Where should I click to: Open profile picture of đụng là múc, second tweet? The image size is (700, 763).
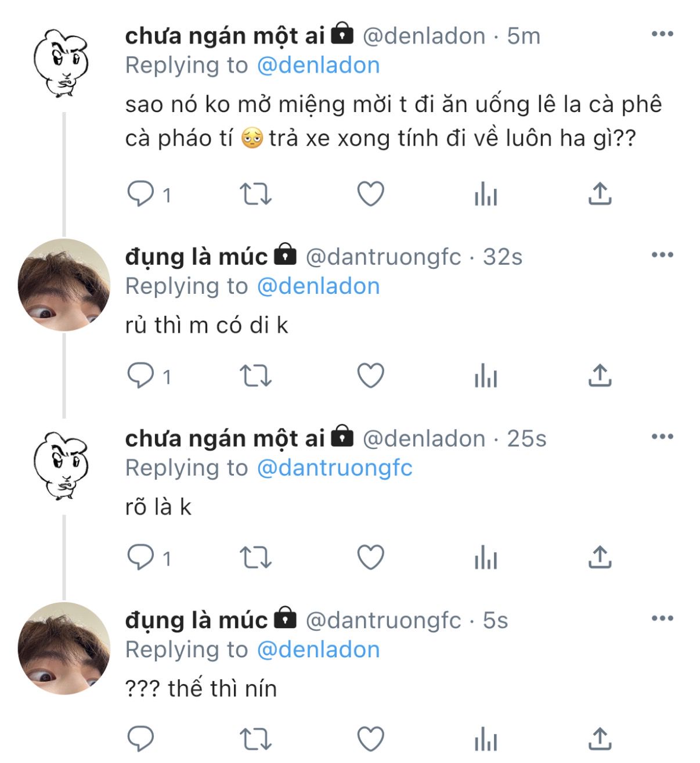point(64,285)
